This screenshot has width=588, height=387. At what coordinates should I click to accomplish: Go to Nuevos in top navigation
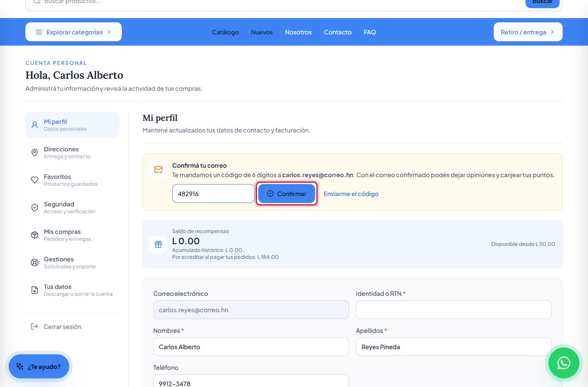tap(262, 32)
